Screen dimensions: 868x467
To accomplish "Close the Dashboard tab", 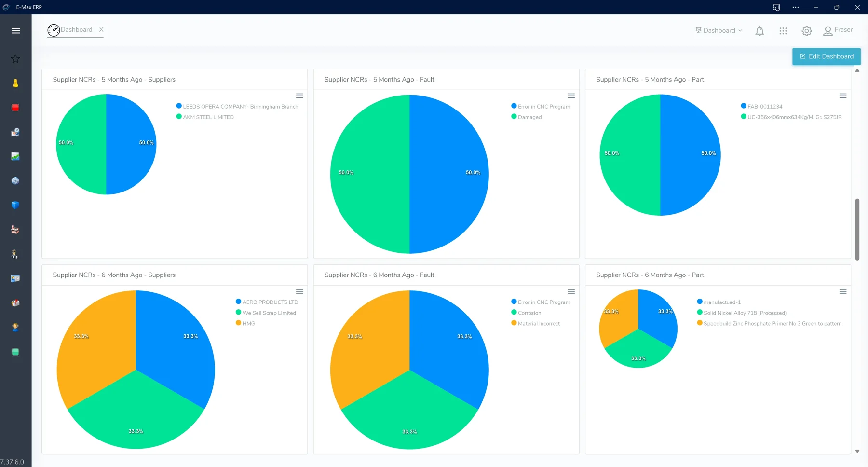I will 101,30.
